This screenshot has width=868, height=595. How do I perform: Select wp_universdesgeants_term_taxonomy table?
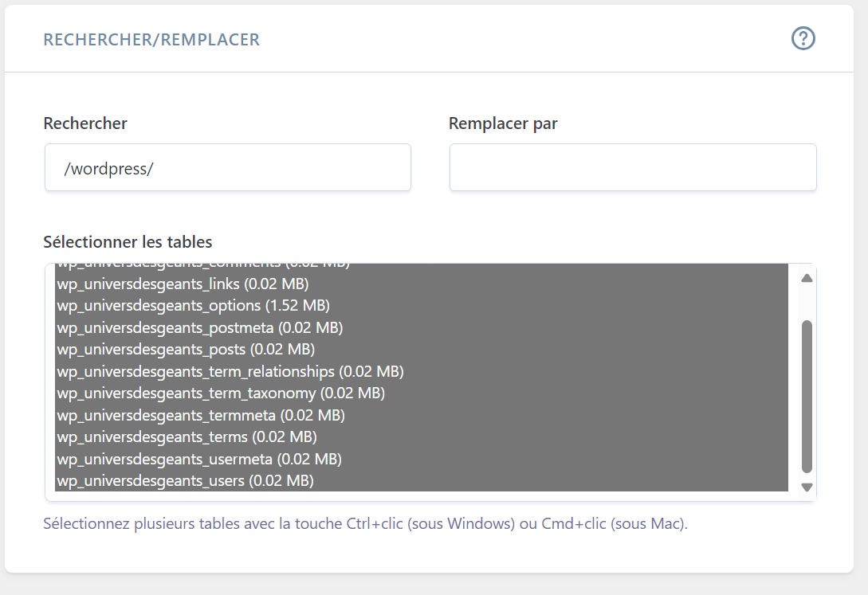(422, 393)
